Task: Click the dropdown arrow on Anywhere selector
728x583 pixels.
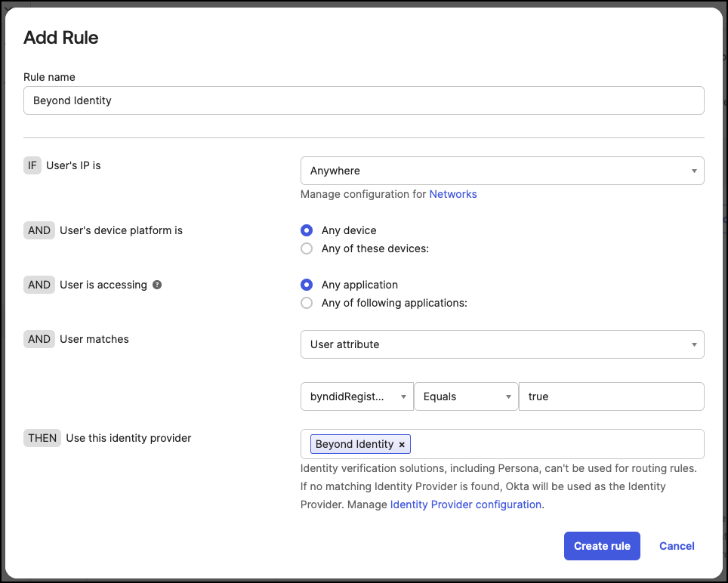Action: (694, 171)
